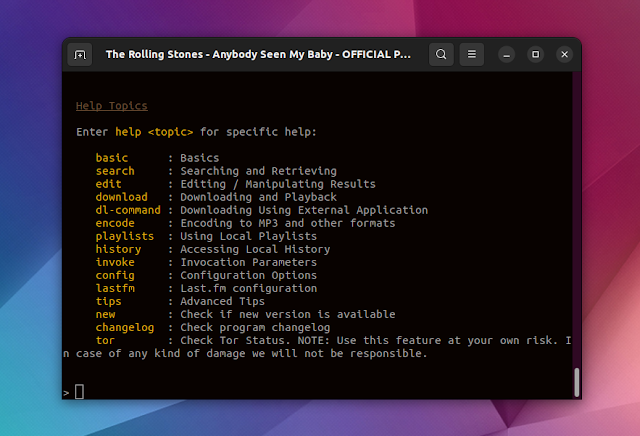Click the 'playlists' topic keyword
The image size is (640, 436).
point(125,236)
